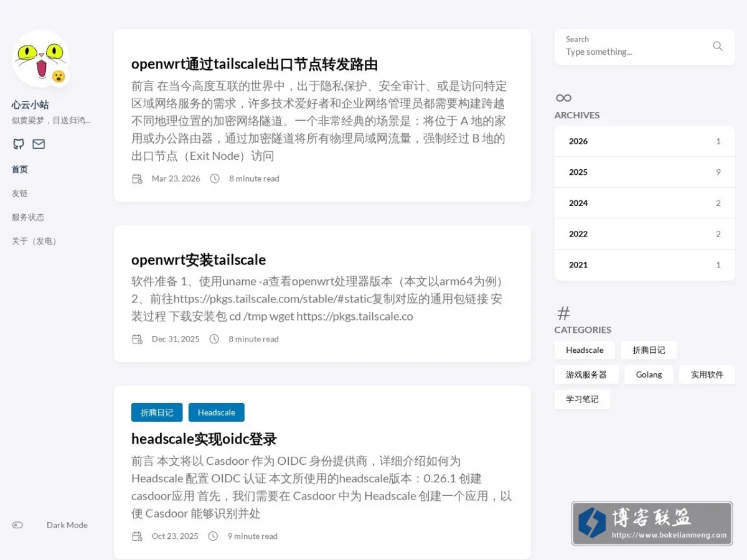This screenshot has height=560, width=747.
Task: Click the emoji badge on avatar
Action: click(59, 77)
